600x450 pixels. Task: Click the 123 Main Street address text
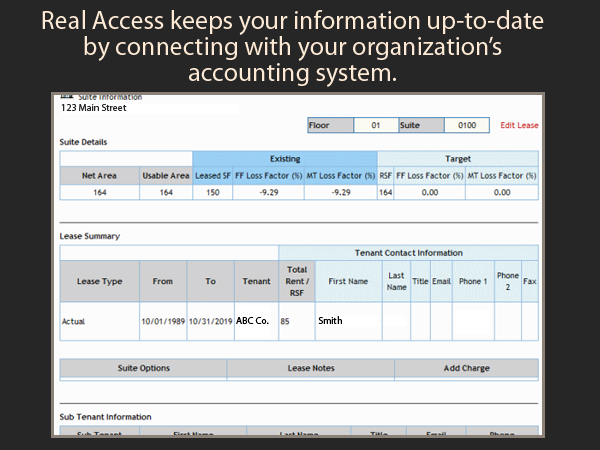point(94,108)
